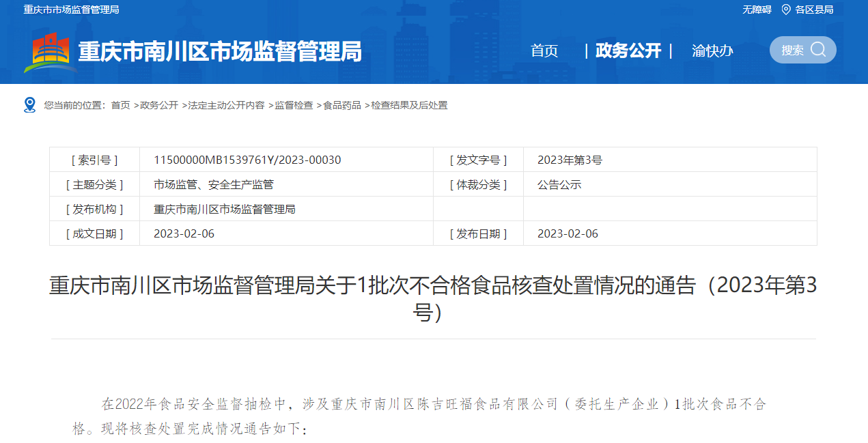Open 检查结果及后处置 breadcrumb link

(410, 105)
